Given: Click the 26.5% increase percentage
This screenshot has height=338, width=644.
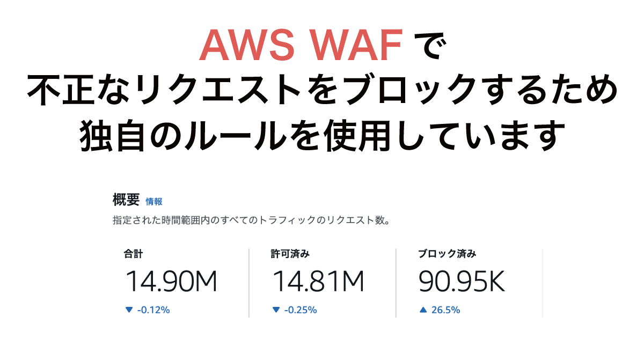Looking at the screenshot, I should click(446, 310).
